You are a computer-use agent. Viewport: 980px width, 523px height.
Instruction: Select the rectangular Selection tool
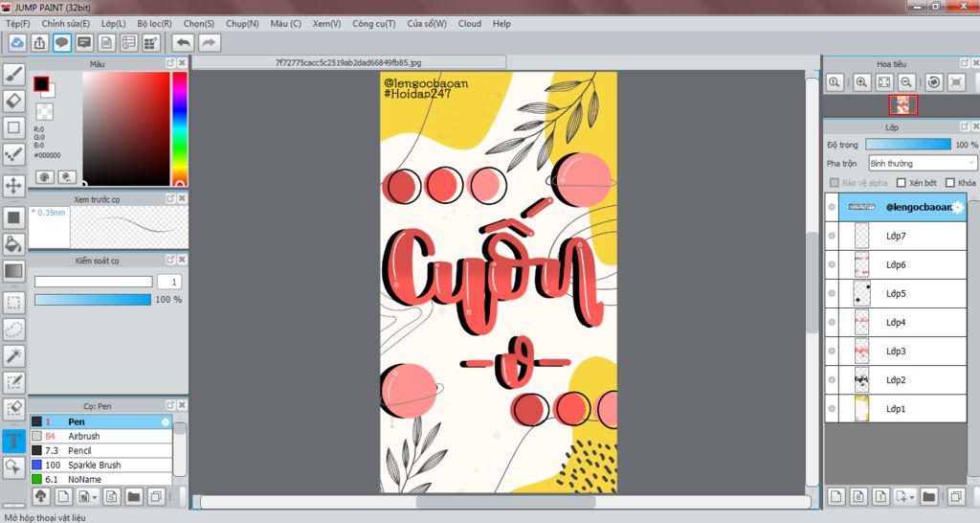pyautogui.click(x=13, y=303)
